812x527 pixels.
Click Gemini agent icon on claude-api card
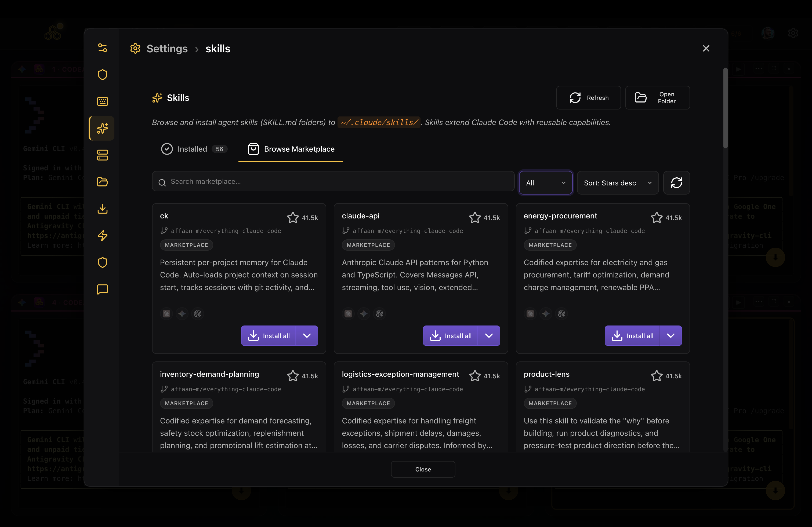[x=364, y=314]
